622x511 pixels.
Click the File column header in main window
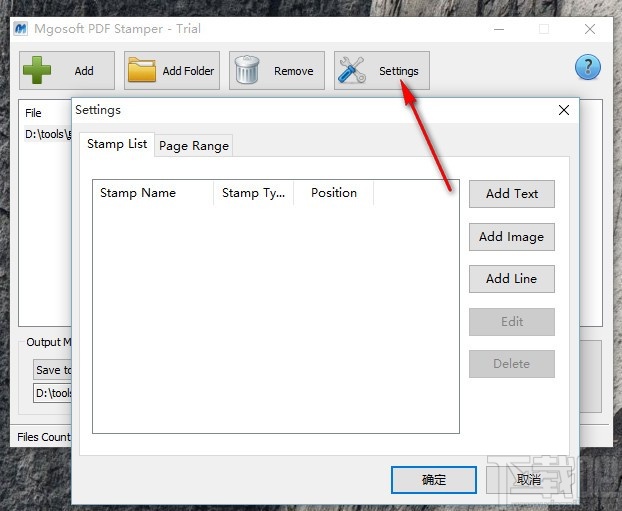[x=33, y=113]
